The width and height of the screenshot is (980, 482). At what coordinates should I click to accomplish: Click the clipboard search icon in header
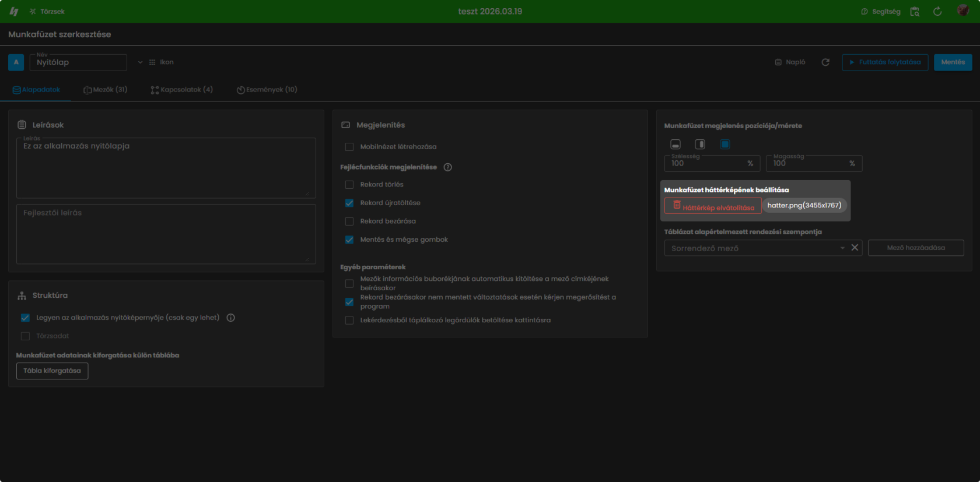(915, 12)
